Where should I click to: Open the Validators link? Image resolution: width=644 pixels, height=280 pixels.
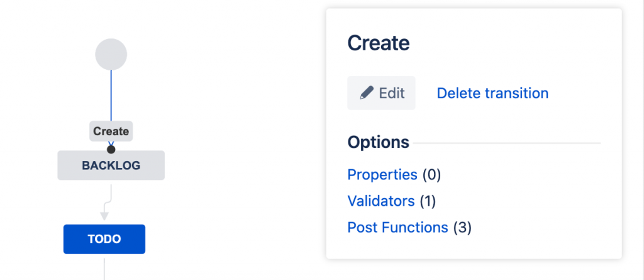[381, 201]
